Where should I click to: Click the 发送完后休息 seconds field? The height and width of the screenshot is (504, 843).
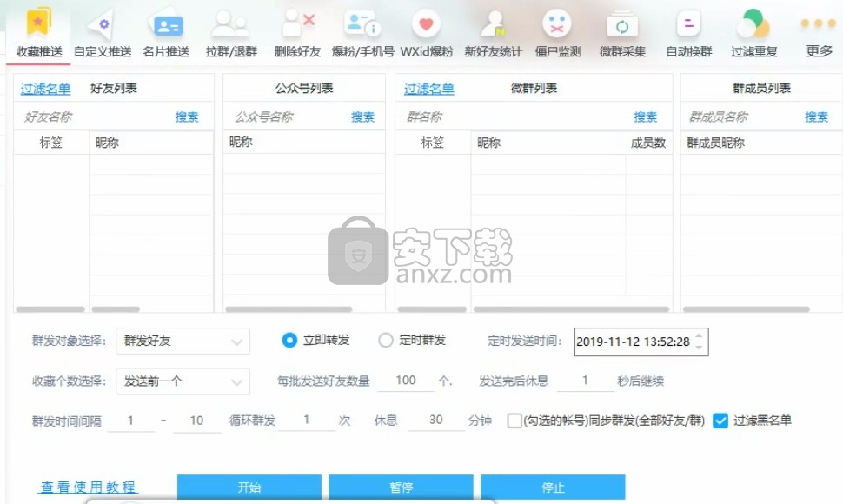[x=585, y=381]
